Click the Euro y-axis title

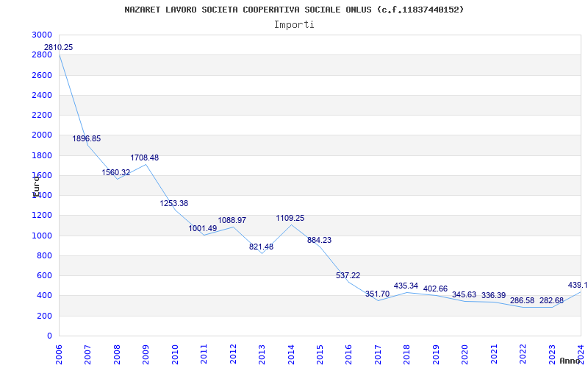click(35, 186)
